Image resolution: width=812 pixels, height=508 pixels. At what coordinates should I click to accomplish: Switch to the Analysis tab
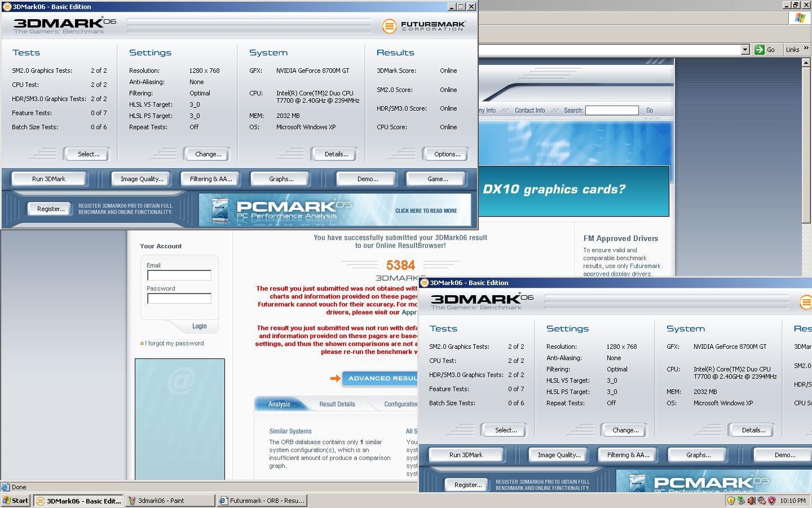tap(279, 404)
